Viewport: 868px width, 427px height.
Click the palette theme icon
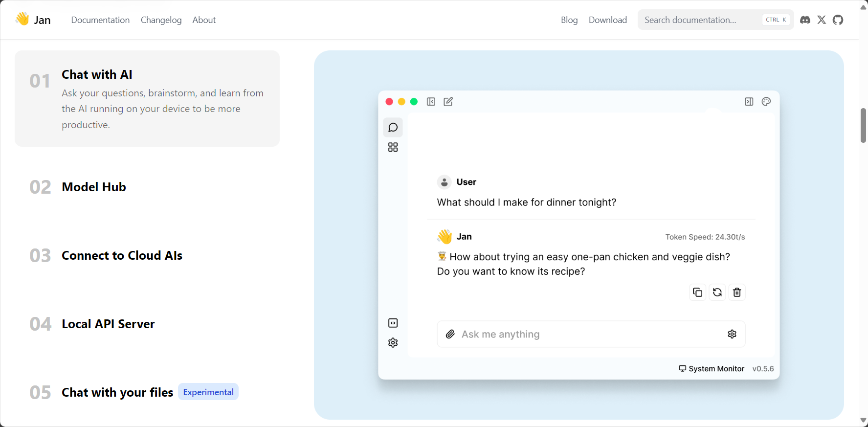coord(766,102)
